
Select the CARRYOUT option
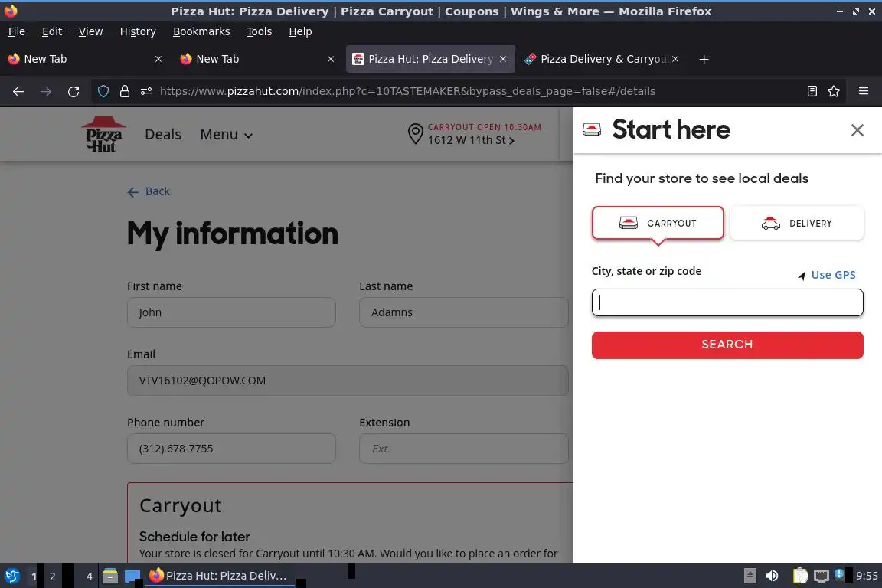658,224
